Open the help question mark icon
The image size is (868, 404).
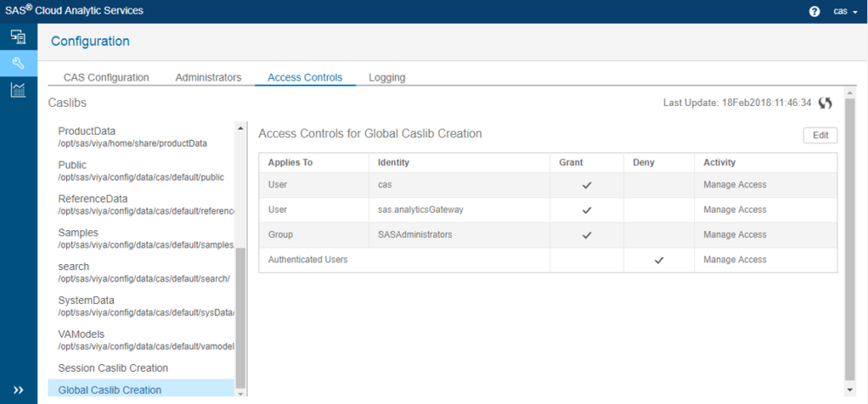pyautogui.click(x=814, y=11)
